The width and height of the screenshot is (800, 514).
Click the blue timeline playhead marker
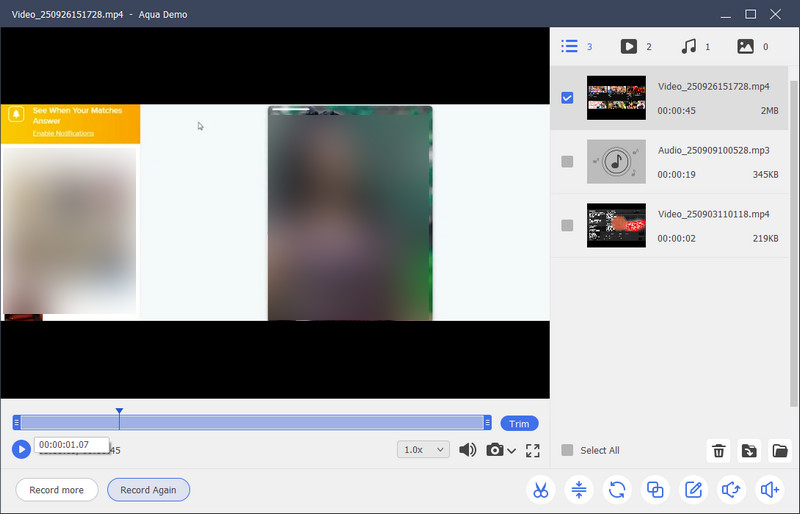click(119, 412)
